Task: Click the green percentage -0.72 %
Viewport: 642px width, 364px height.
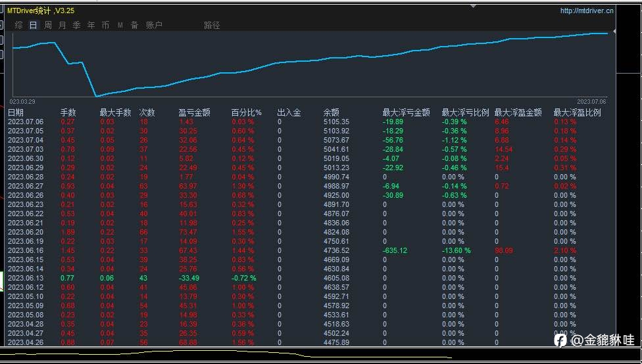Action: click(x=244, y=278)
